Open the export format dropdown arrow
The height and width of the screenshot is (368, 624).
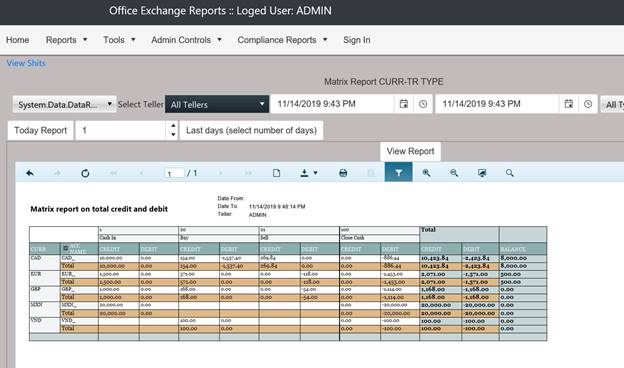click(x=315, y=173)
